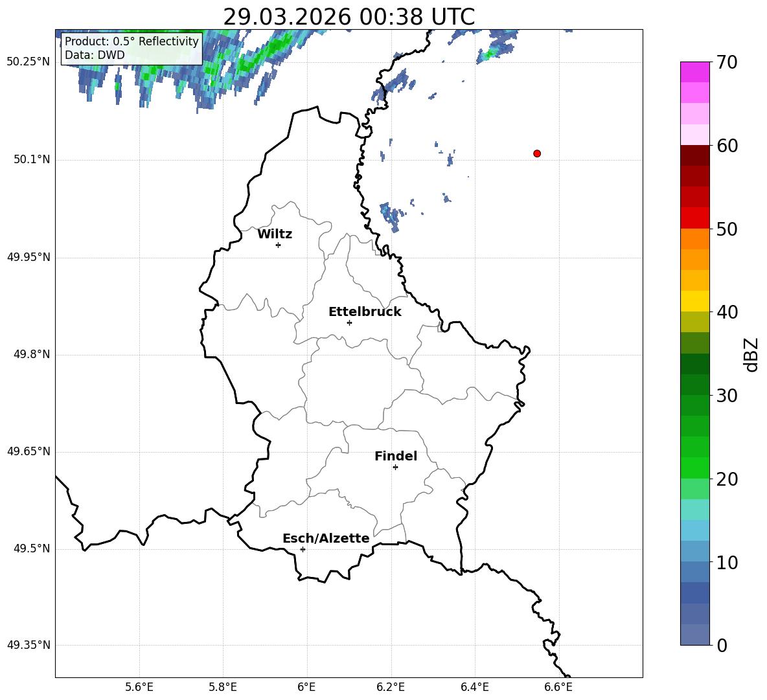Image resolution: width=767 pixels, height=700 pixels.
Task: Click the 49.5°N latitude label
Action: 32,548
